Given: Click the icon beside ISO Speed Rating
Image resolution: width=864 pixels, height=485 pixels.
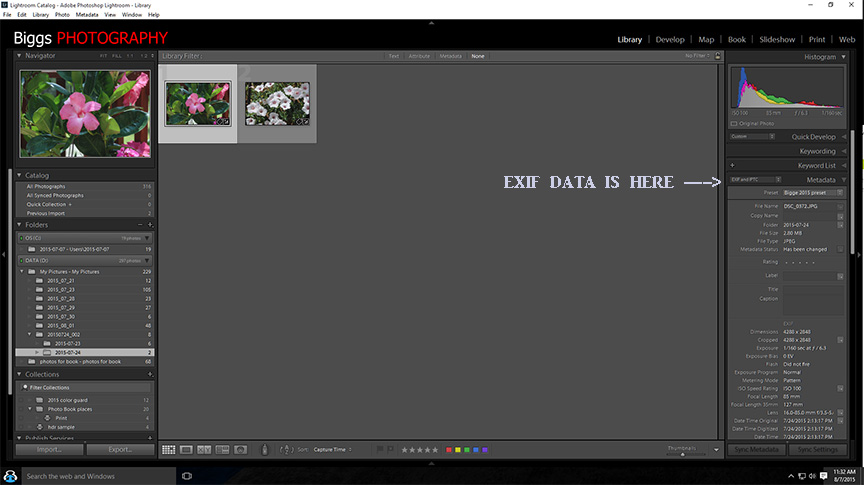Looking at the screenshot, I should coord(840,389).
